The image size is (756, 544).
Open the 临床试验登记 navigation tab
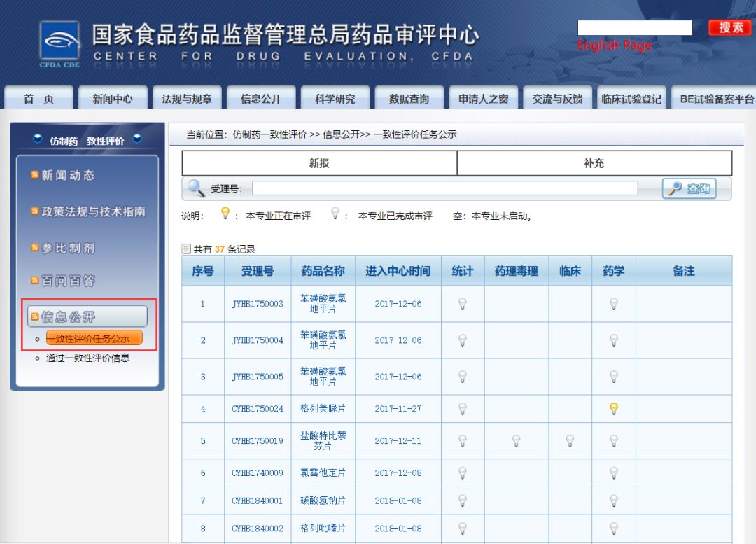click(631, 99)
